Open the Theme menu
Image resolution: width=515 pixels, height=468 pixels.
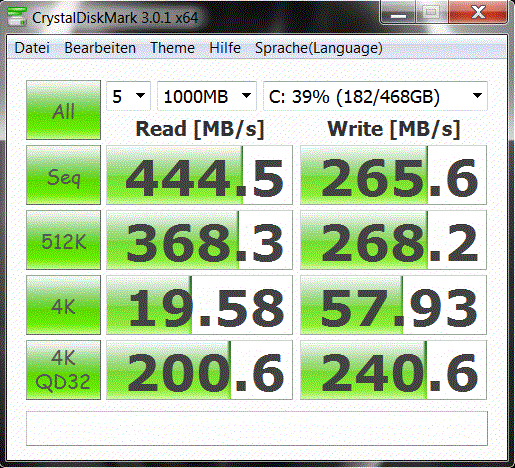pyautogui.click(x=172, y=48)
